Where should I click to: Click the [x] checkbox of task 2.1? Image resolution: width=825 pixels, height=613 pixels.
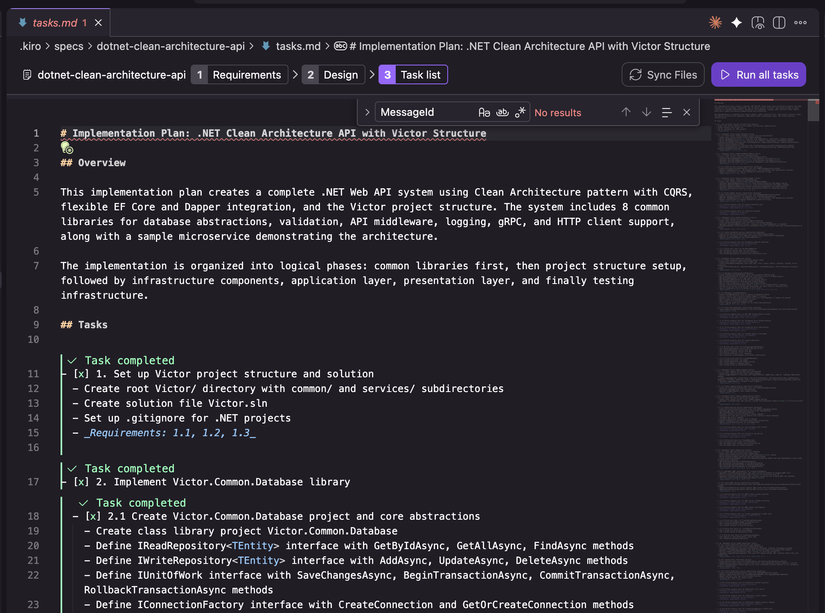[93, 516]
